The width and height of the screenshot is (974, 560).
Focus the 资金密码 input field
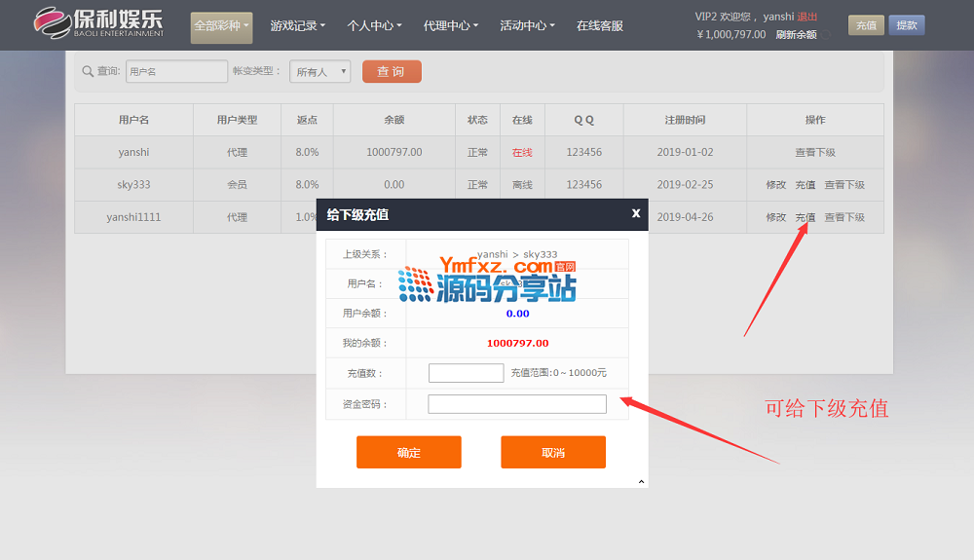click(517, 404)
